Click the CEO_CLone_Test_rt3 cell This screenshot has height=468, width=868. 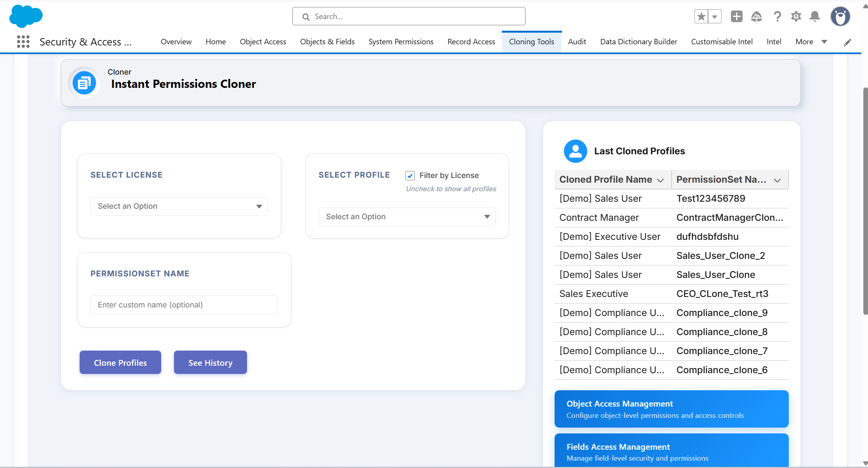tap(730, 294)
